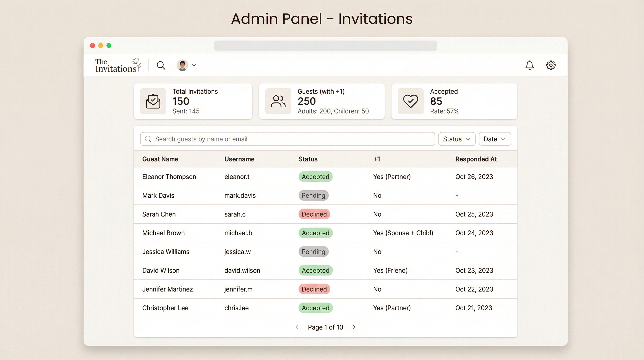Click the heart icon on the Accepted card
644x360 pixels.
point(410,101)
